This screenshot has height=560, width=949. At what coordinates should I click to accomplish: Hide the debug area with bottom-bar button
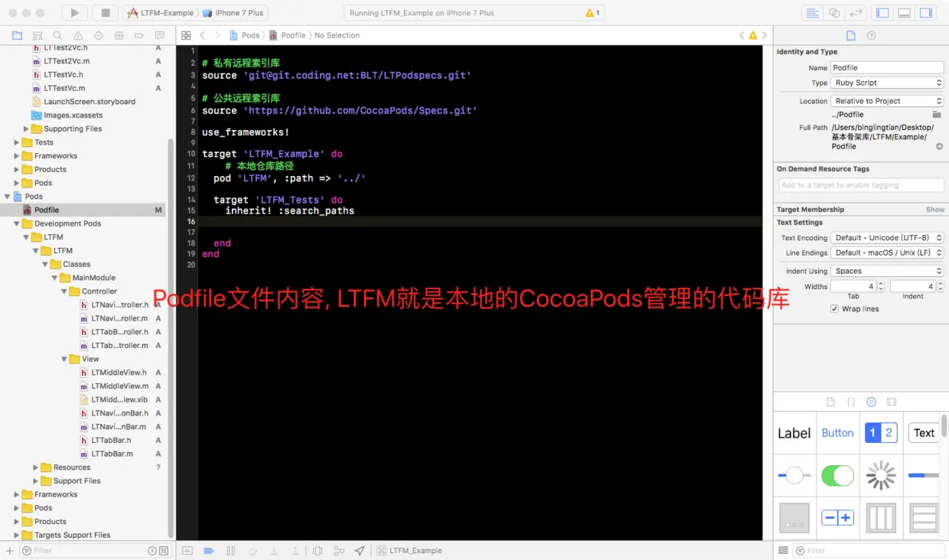tap(187, 551)
